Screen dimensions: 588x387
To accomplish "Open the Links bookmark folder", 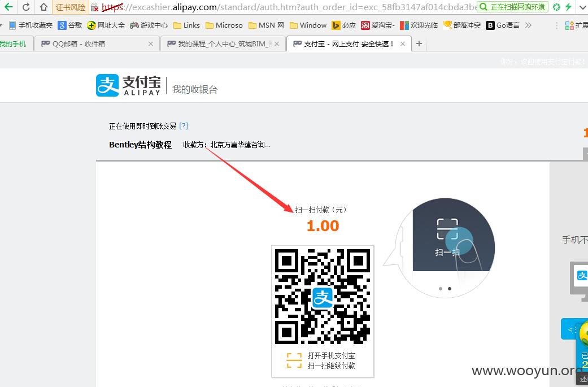I will click(x=186, y=25).
